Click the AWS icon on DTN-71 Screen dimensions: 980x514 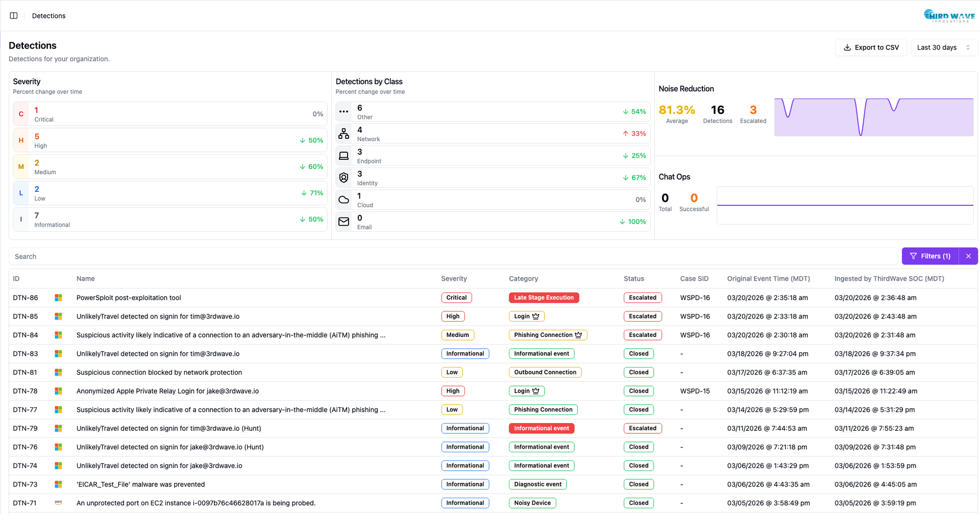coord(58,503)
